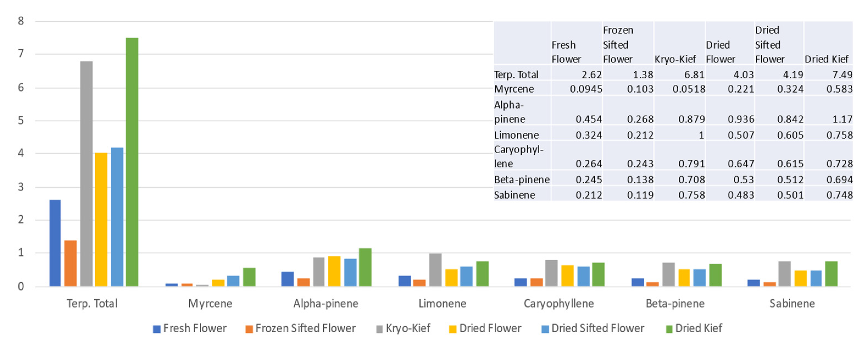868x348 pixels.
Task: Click the Kryo-Kief column header in the table
Action: pos(675,59)
